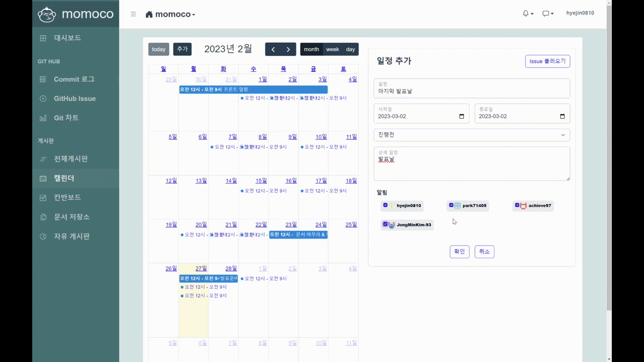
Task: Open the dashboard via the 대시보드 grid icon
Action: [x=43, y=38]
